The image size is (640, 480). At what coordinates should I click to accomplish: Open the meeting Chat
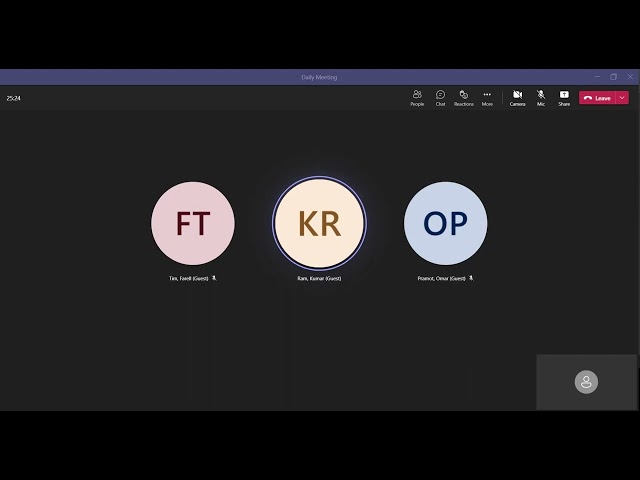tap(440, 98)
